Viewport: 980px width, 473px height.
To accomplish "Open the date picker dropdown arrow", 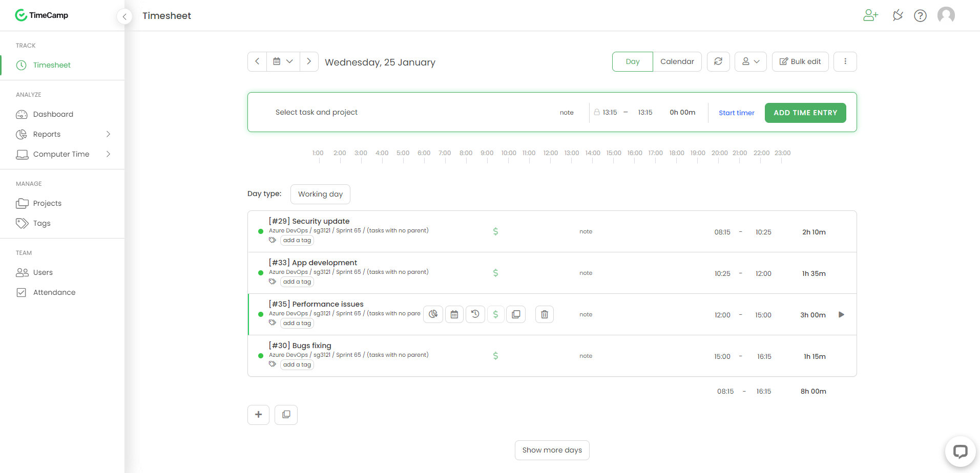I will [290, 61].
